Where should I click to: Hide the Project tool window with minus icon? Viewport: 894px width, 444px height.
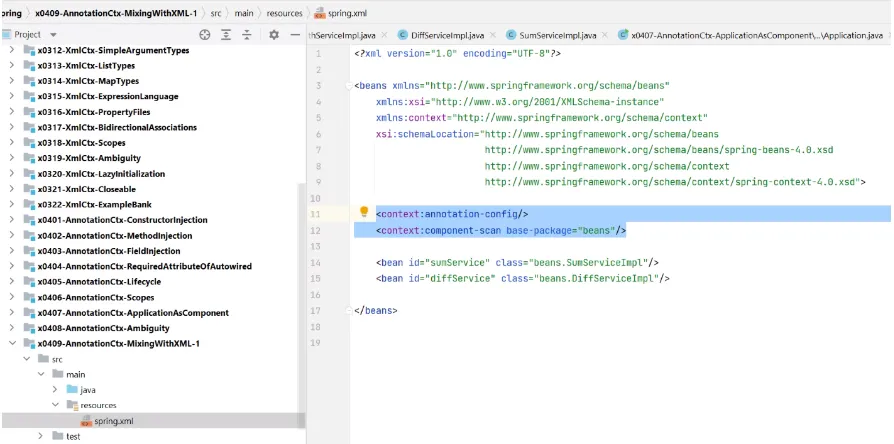295,35
